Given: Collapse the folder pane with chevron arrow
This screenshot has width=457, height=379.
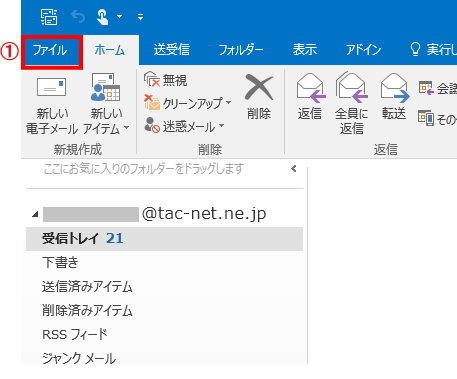Looking at the screenshot, I should [x=294, y=169].
